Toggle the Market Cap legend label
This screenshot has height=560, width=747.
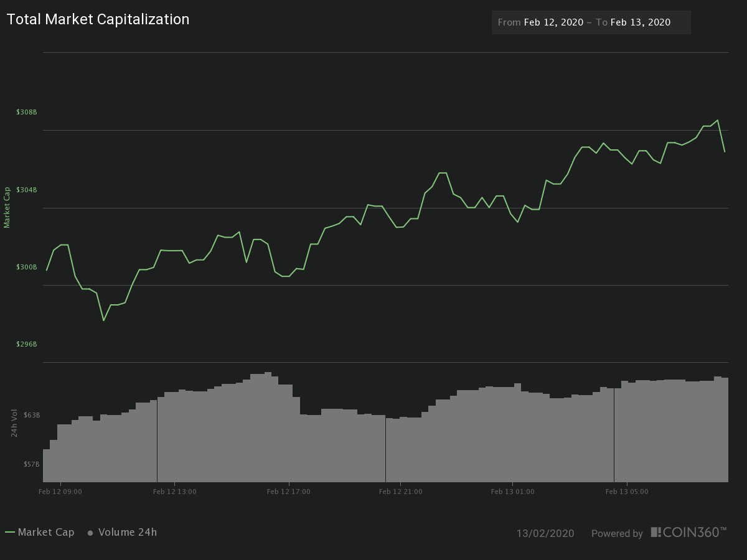pyautogui.click(x=46, y=533)
